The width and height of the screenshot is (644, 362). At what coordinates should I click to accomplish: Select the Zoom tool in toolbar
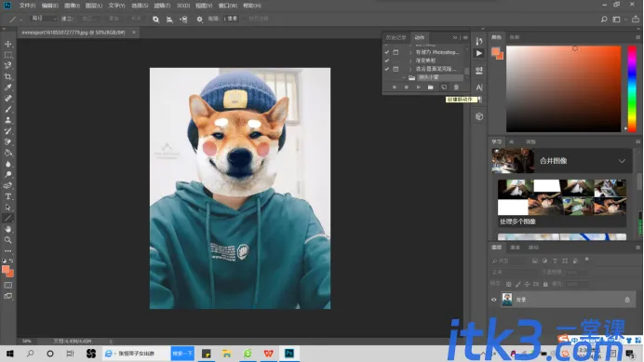point(7,240)
